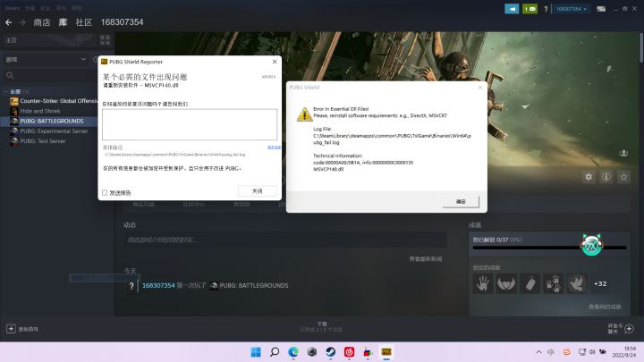Open the 168307354 account dropdown

571,9
